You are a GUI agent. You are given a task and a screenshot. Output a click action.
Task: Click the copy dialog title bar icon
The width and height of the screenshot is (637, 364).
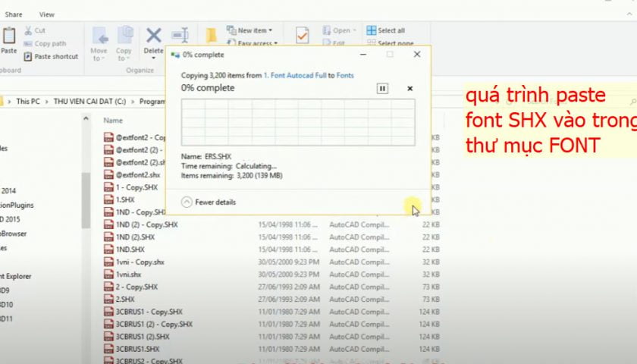pos(175,55)
